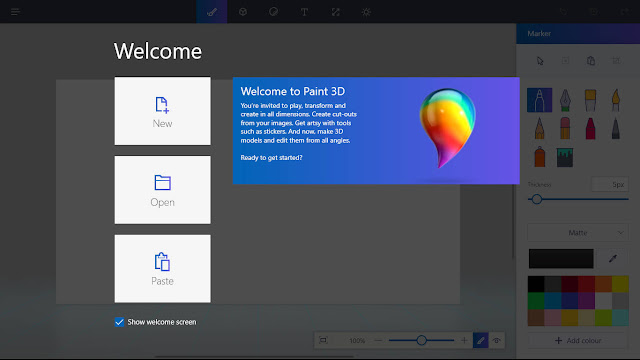Select the Spray can brush
The image size is (640, 360).
click(540, 157)
